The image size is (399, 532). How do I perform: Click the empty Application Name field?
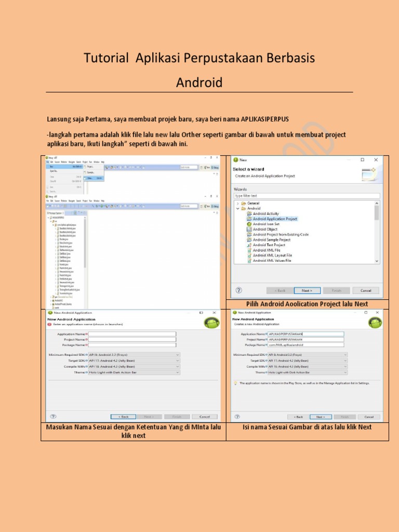coord(132,334)
